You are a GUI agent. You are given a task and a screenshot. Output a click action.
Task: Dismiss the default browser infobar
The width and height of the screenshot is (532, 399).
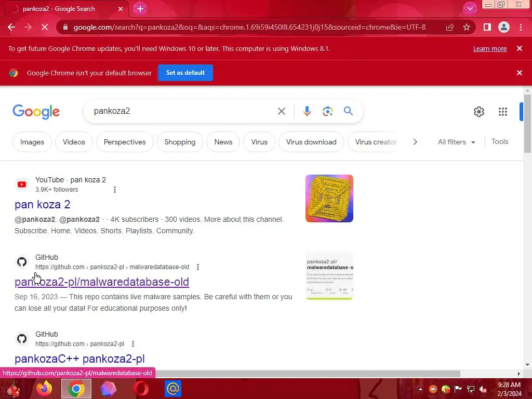click(520, 73)
